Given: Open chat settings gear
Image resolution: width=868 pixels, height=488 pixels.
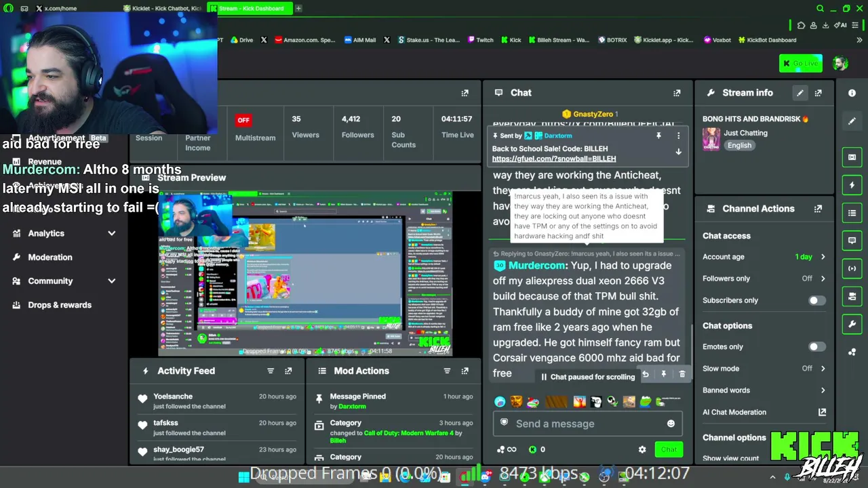Looking at the screenshot, I should coord(642,449).
